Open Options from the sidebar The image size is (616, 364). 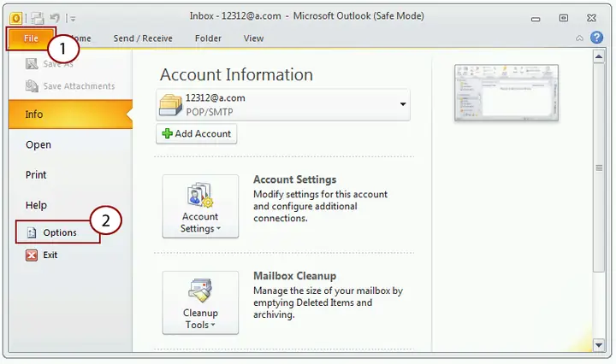point(57,232)
